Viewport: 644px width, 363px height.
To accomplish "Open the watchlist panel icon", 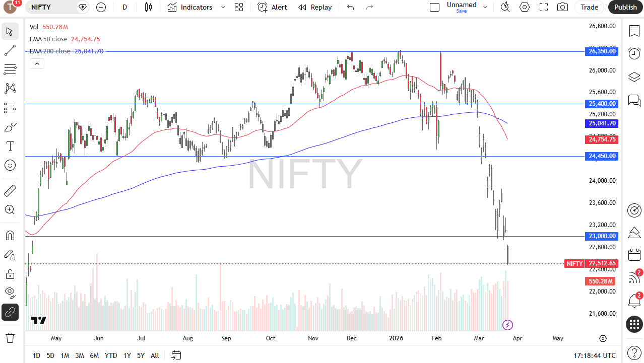I will click(x=634, y=31).
